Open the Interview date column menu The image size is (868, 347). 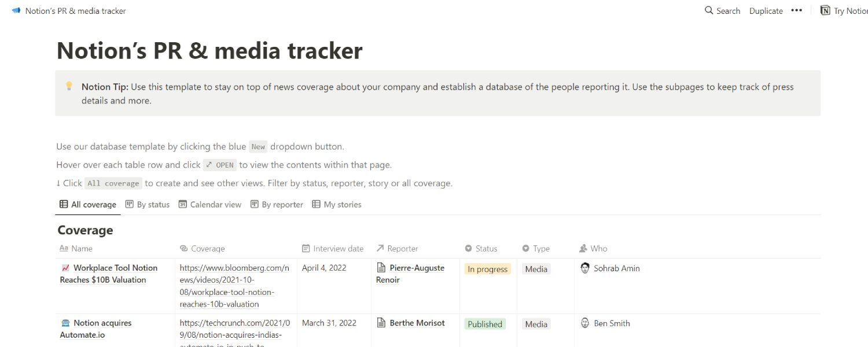(332, 248)
